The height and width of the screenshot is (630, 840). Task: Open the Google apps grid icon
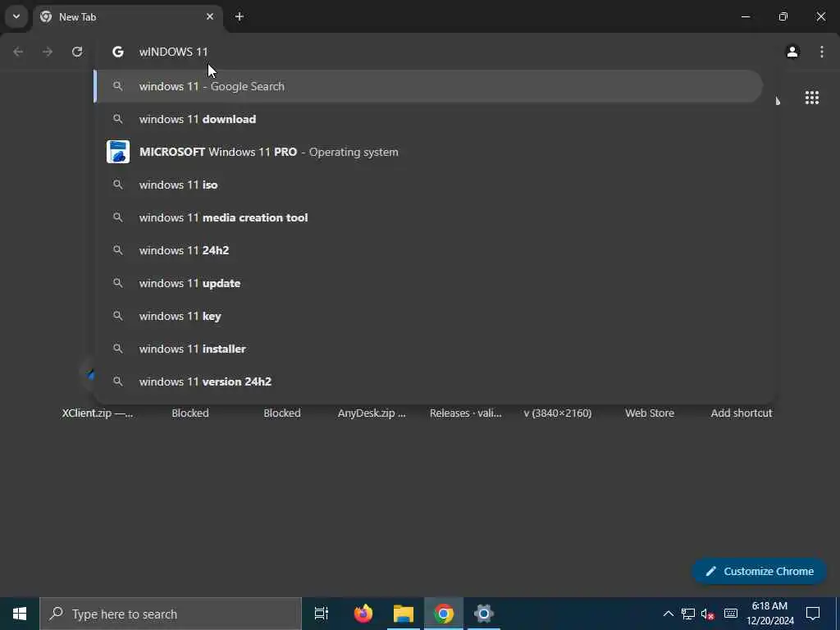pyautogui.click(x=811, y=98)
